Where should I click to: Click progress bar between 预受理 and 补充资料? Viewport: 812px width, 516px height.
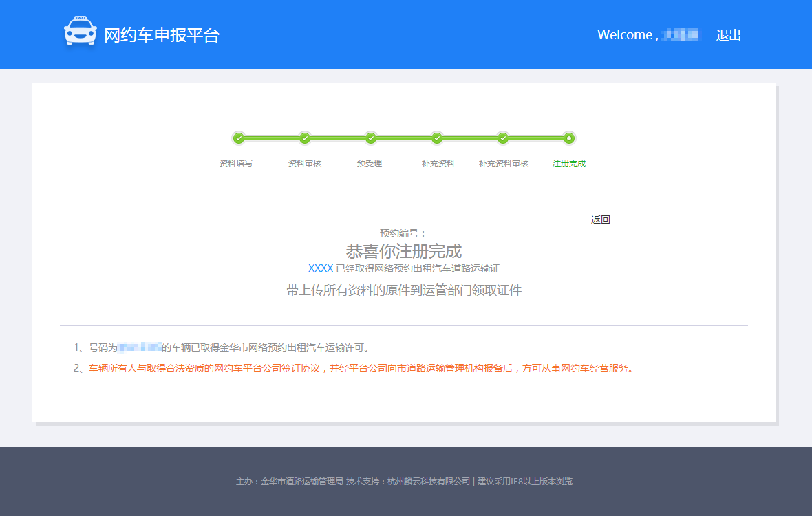coord(404,138)
